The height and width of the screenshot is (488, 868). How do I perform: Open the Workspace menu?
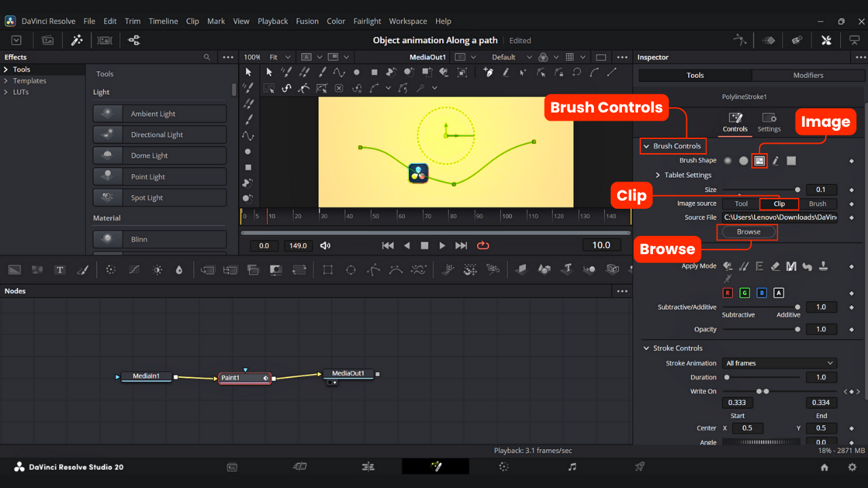408,20
